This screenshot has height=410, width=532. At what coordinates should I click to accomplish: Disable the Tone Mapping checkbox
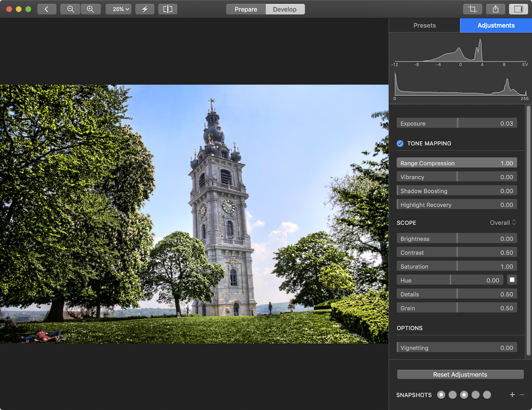[x=400, y=143]
